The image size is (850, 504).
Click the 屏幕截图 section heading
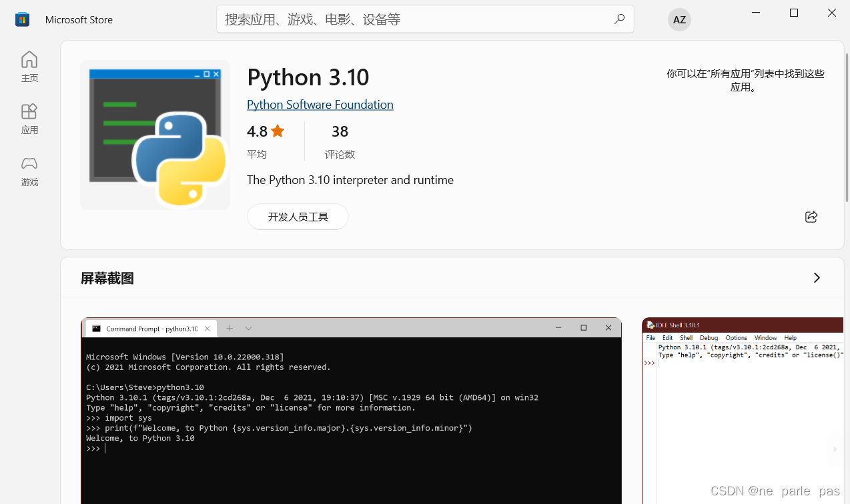107,279
